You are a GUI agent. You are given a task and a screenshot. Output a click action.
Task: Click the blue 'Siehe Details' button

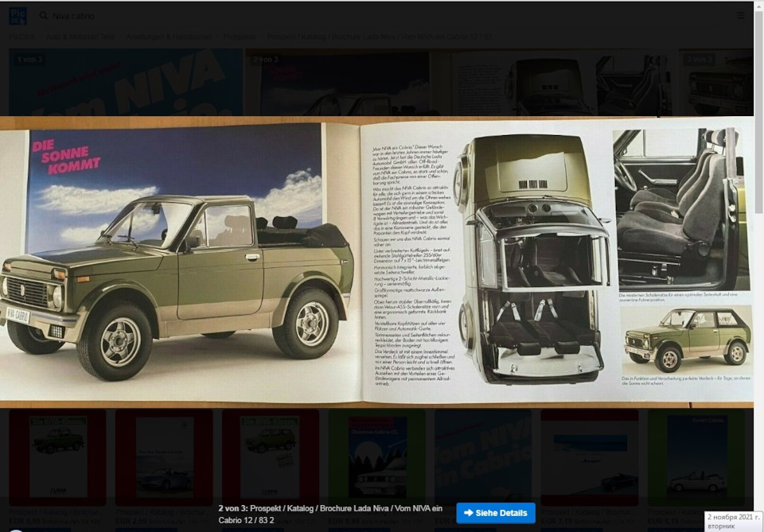coord(496,513)
